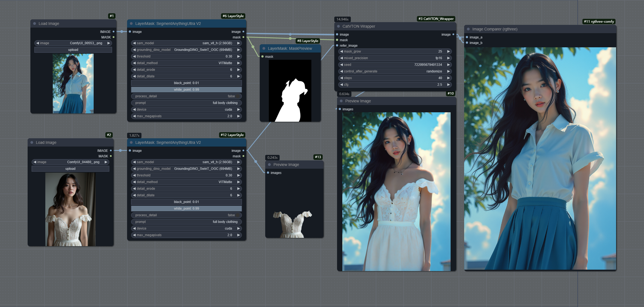The height and width of the screenshot is (307, 644).
Task: Click the MASK output socket of top Load Image
Action: pos(114,37)
